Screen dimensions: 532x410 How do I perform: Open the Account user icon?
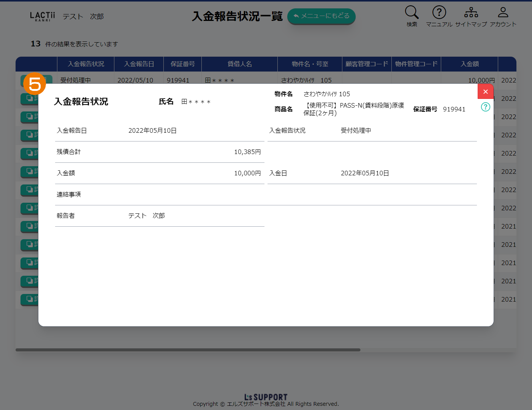click(x=503, y=13)
